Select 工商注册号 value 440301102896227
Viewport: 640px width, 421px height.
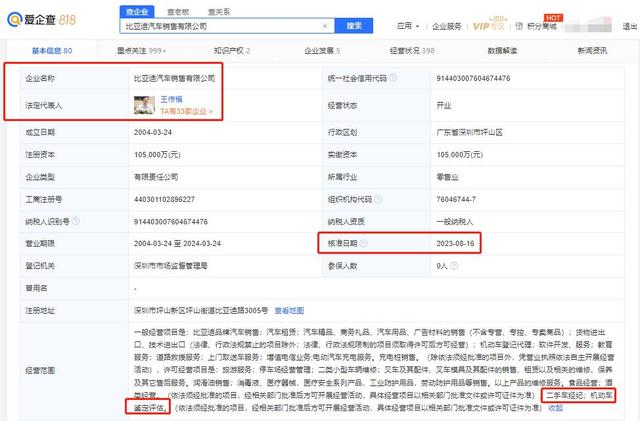click(164, 199)
